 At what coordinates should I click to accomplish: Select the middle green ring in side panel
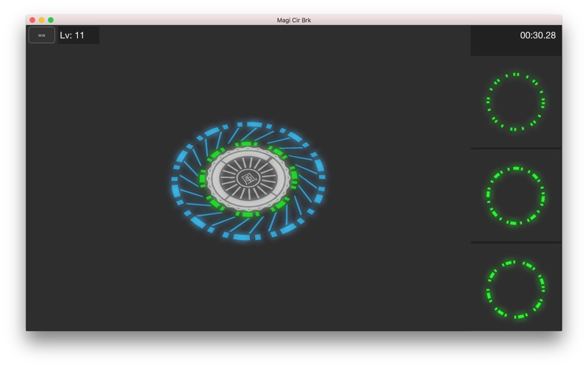point(516,196)
